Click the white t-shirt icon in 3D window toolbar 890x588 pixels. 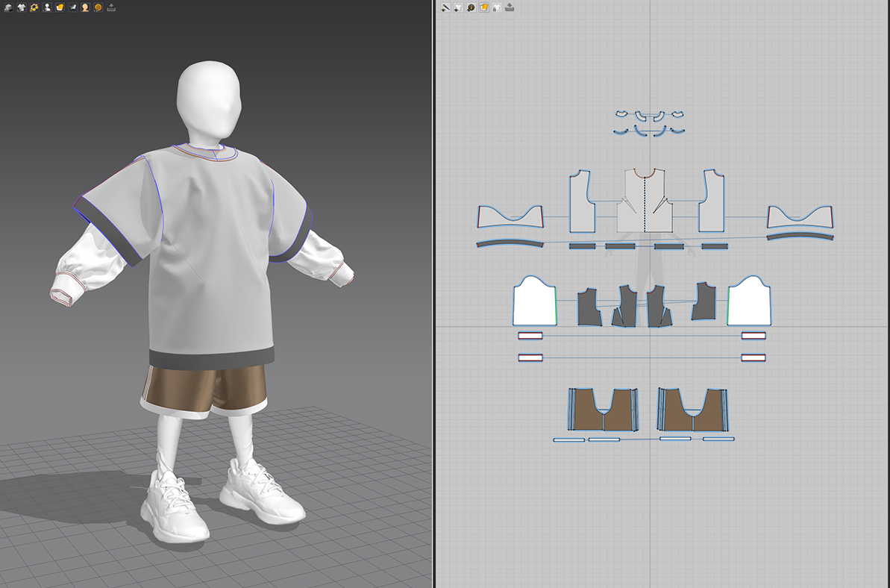point(21,7)
